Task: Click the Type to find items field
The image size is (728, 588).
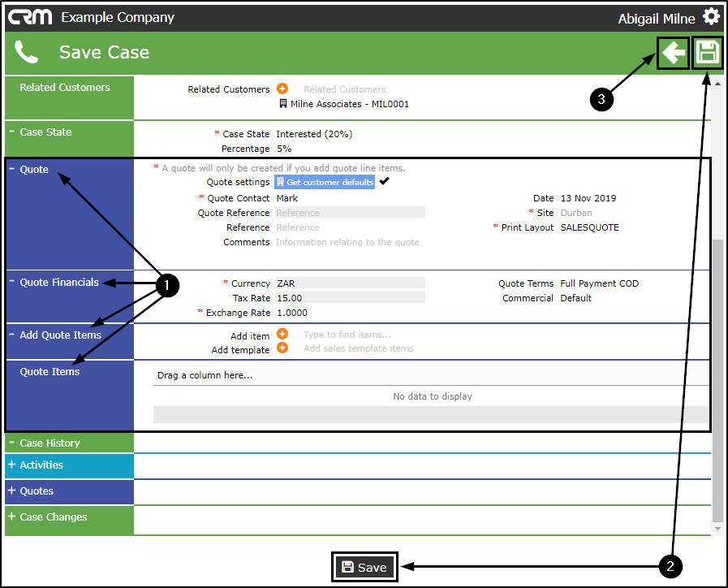Action: pyautogui.click(x=347, y=335)
